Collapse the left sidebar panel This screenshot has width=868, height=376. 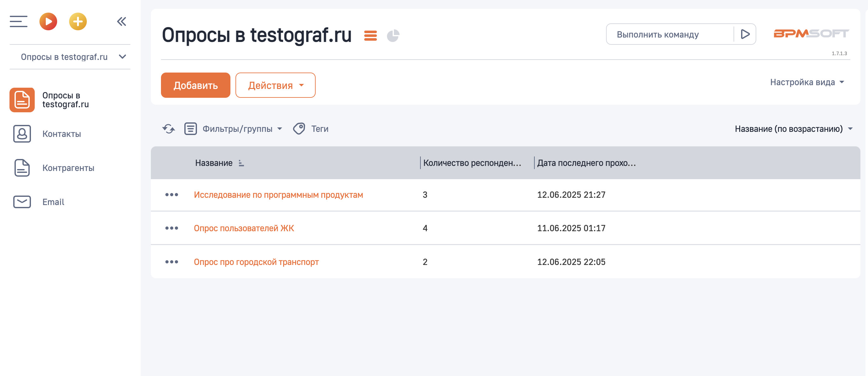pos(122,21)
